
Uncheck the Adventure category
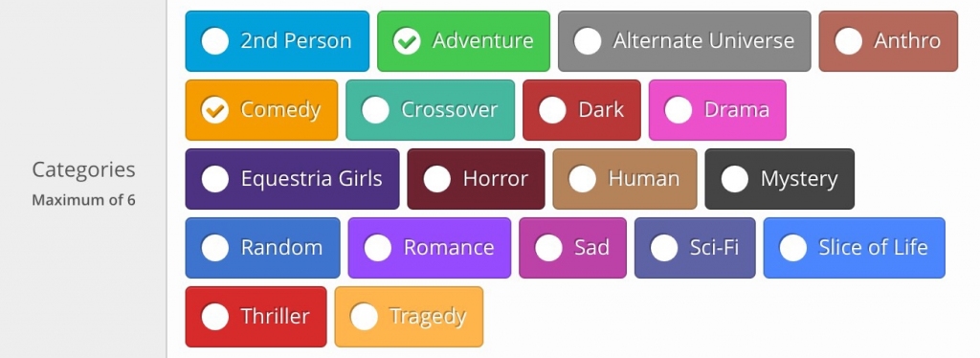pos(463,41)
